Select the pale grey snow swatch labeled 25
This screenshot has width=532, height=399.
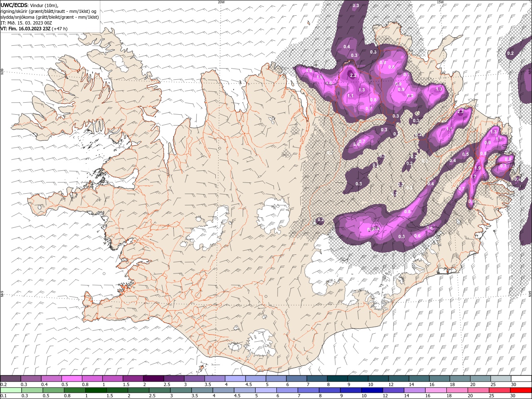click(501, 379)
